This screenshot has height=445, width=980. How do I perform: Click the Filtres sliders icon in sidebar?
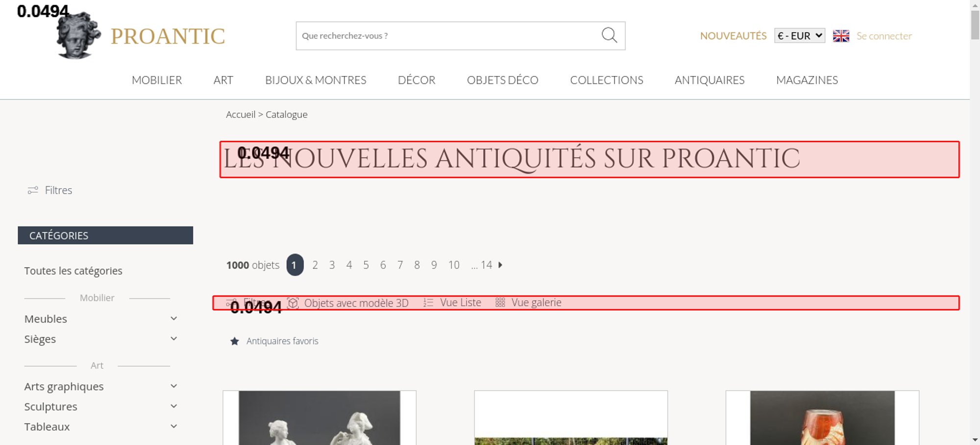33,190
